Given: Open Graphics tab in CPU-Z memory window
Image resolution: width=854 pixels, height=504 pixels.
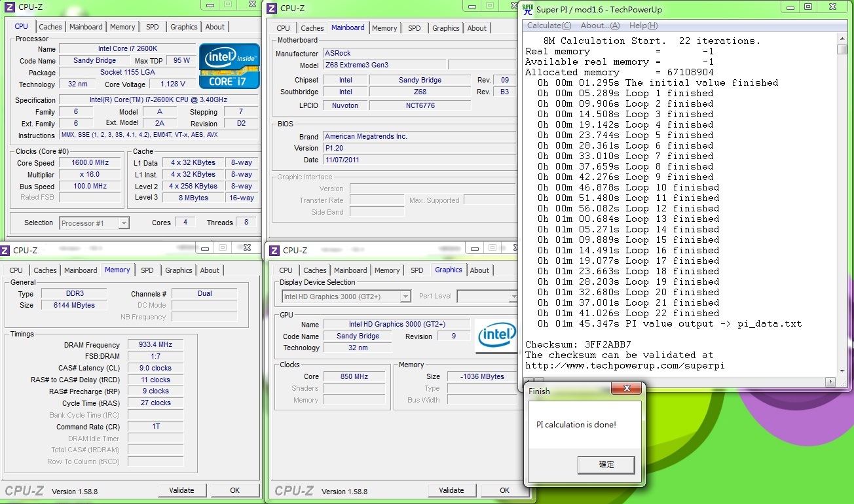Looking at the screenshot, I should 179,270.
